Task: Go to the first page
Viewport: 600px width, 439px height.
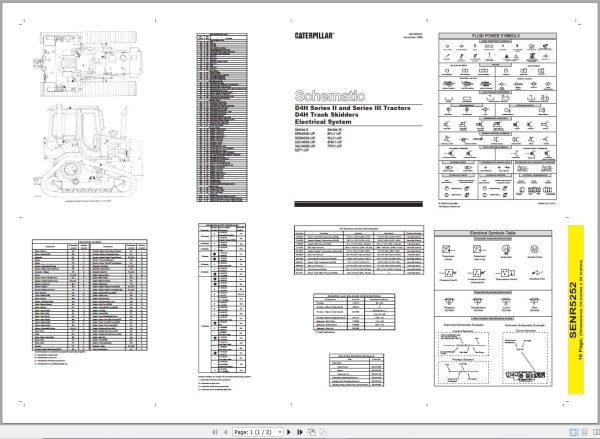Action: [x=215, y=432]
